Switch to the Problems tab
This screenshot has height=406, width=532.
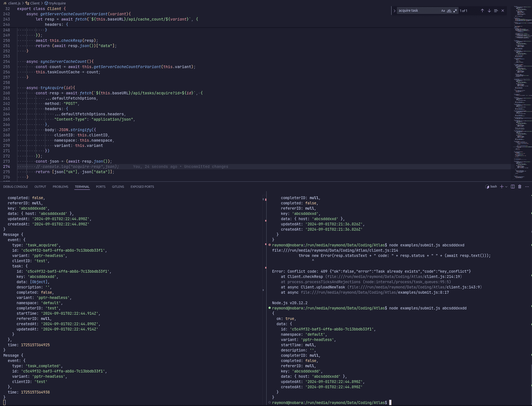tap(60, 187)
